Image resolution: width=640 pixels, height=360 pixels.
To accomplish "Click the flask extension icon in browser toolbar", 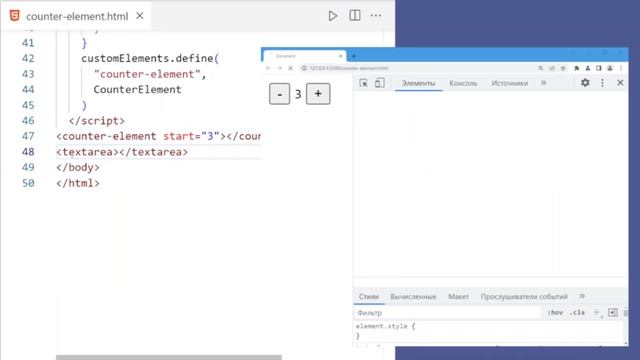I will click(588, 68).
